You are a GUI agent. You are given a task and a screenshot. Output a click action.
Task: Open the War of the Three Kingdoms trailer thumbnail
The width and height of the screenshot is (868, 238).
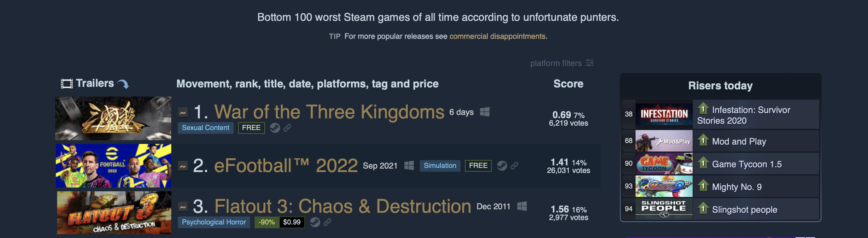tap(113, 118)
